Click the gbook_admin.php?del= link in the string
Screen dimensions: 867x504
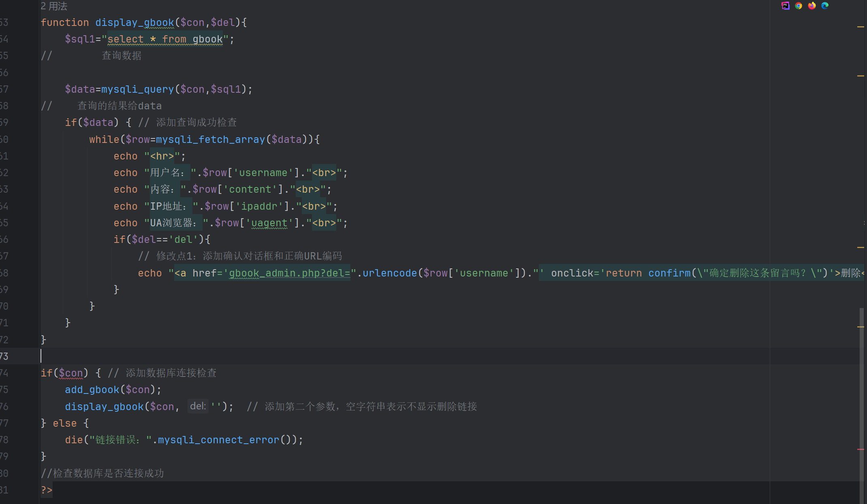(x=289, y=273)
